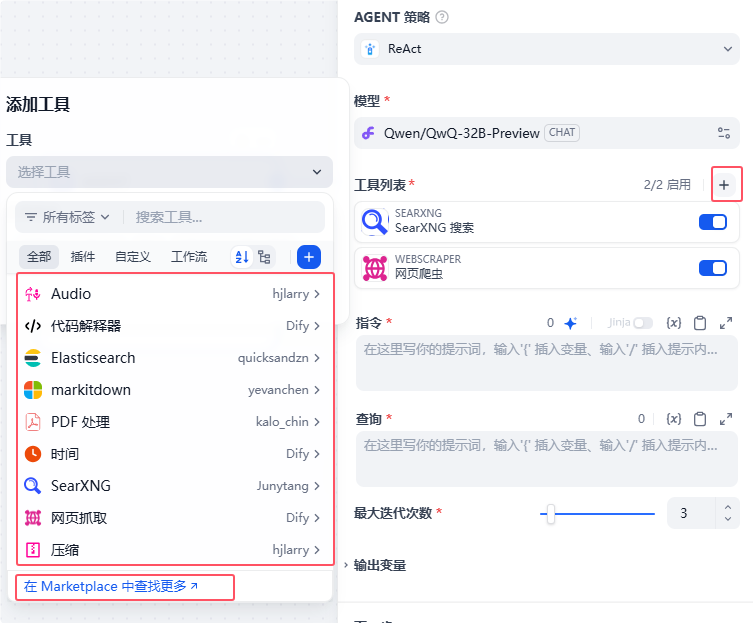Click into the 查询 prompt text area
The width and height of the screenshot is (753, 623).
(547, 459)
